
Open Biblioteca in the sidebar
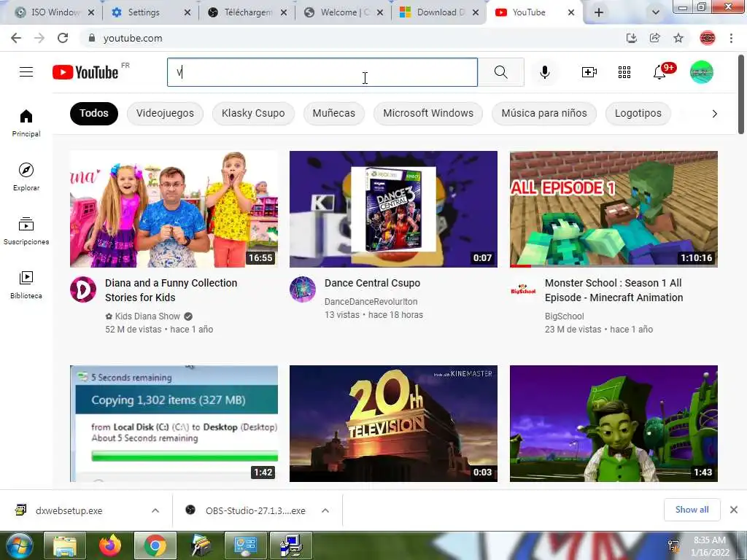click(26, 285)
